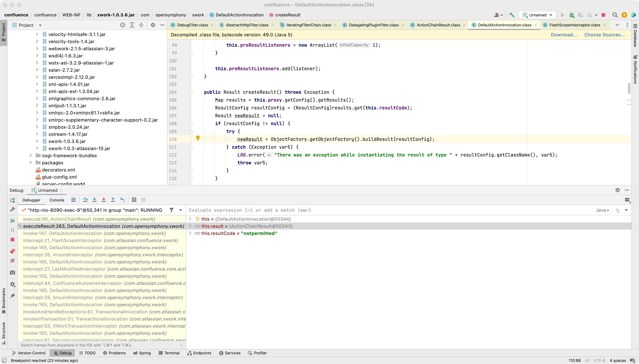This screenshot has width=639, height=364.
Task: Show hidden editor tabs chevron
Action: coord(617,25)
